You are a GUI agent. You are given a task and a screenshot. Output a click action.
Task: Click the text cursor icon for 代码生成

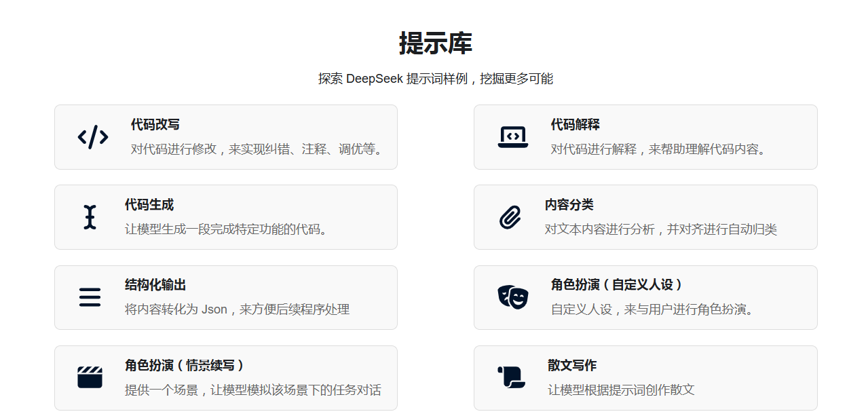tap(90, 217)
